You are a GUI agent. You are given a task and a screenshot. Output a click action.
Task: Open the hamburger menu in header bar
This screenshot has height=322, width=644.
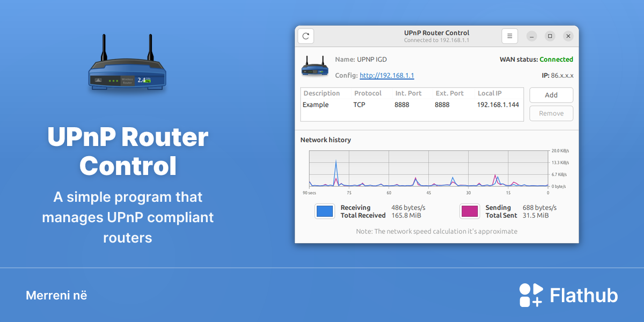pyautogui.click(x=510, y=36)
